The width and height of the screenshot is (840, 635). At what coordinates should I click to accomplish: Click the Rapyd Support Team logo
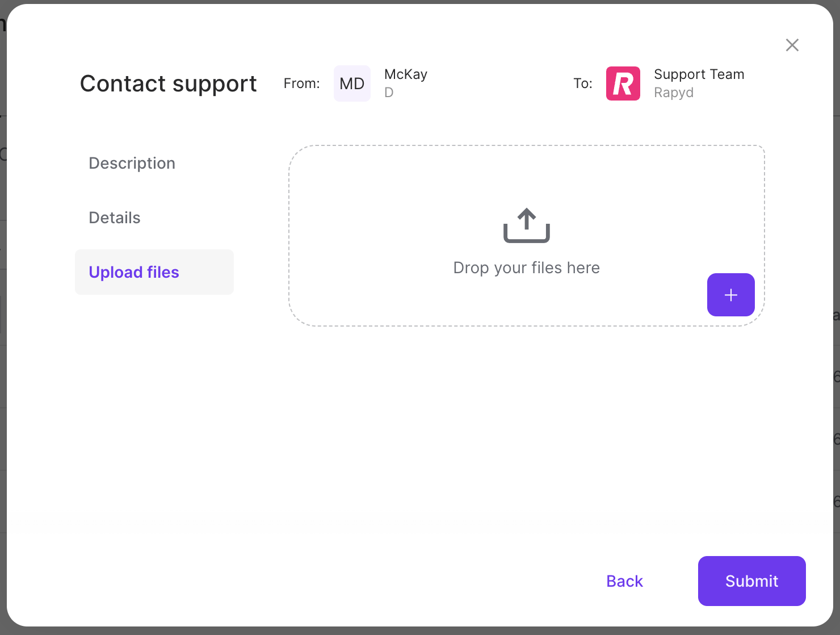coord(623,83)
